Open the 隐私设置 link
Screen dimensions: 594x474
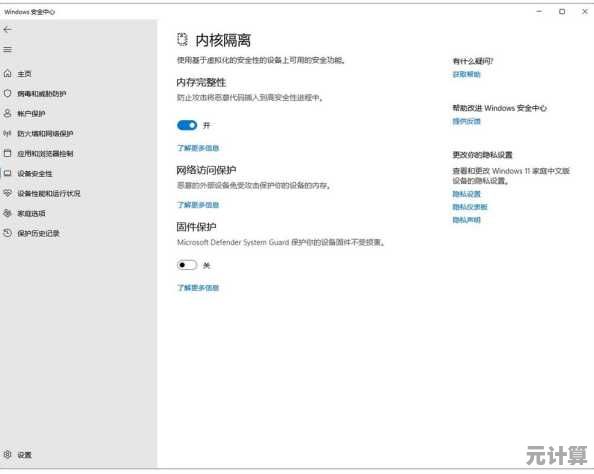pyautogui.click(x=466, y=194)
